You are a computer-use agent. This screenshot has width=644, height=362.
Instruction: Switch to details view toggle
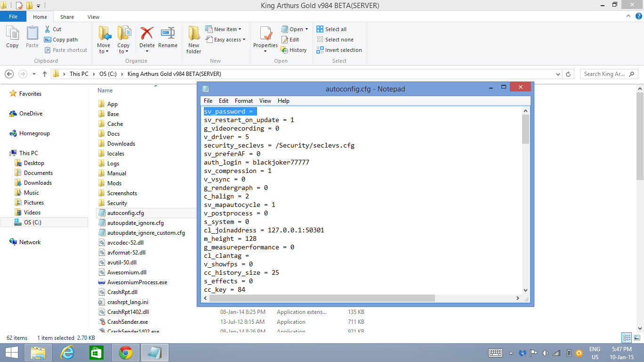627,337
